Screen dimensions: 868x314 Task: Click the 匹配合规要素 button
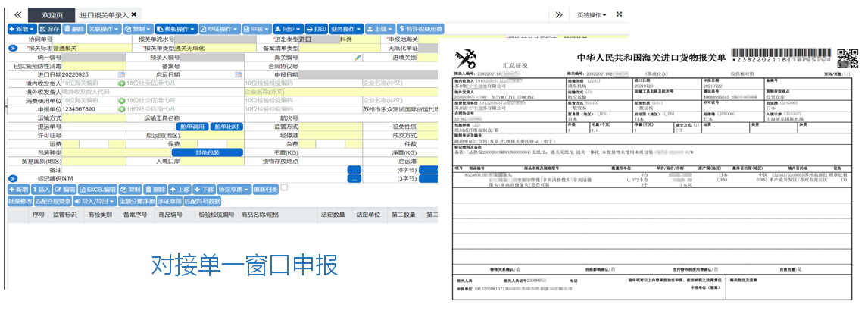53,201
